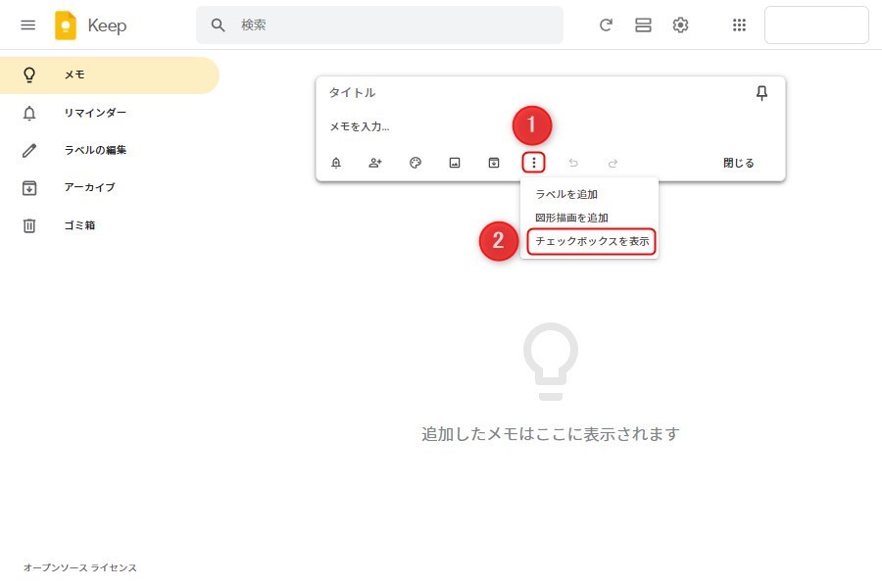
Task: Open the add collaborator icon
Action: point(375,163)
